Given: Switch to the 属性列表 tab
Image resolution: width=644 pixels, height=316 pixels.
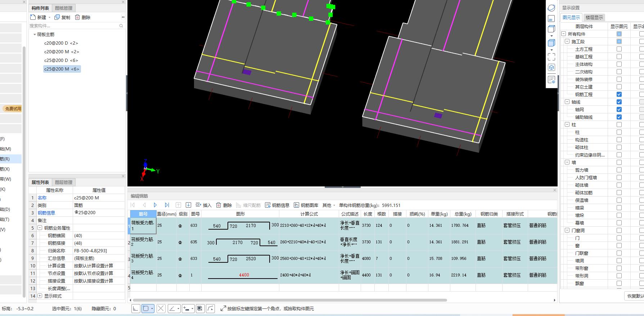Looking at the screenshot, I should [40, 182].
